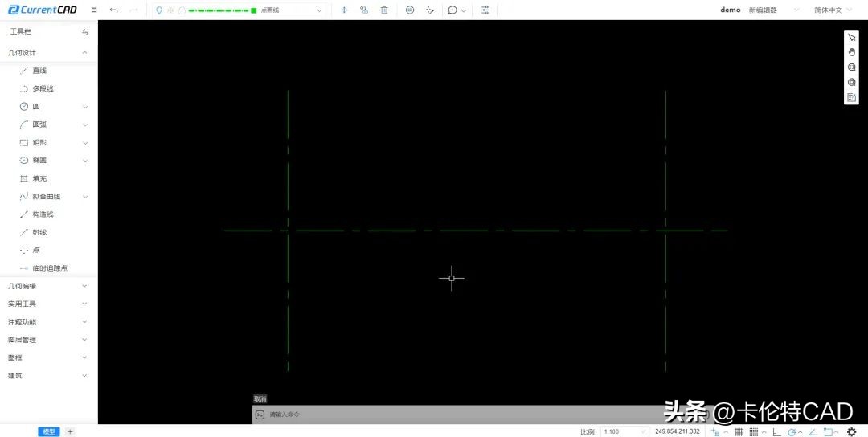This screenshot has width=868, height=437.
Task: Select the Move tool icon in top toolbar
Action: (x=344, y=10)
